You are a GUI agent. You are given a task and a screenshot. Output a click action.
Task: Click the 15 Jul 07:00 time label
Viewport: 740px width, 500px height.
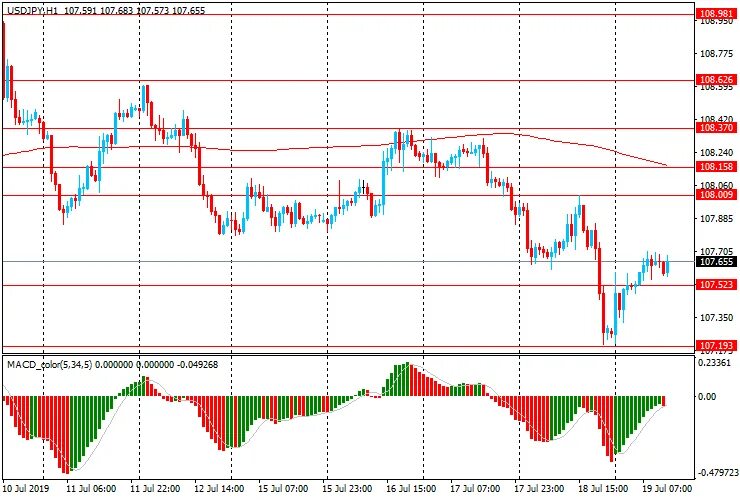click(283, 488)
